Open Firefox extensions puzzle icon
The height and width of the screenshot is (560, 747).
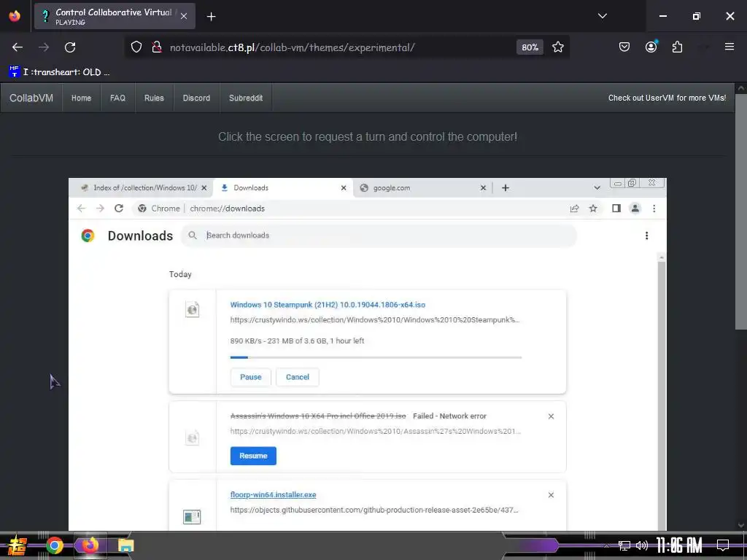pyautogui.click(x=677, y=47)
